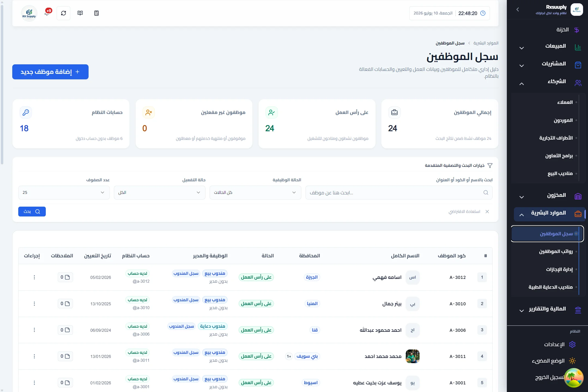Screen dimensions: 588x392
Task: Click the clock icon beside the time
Action: (483, 13)
